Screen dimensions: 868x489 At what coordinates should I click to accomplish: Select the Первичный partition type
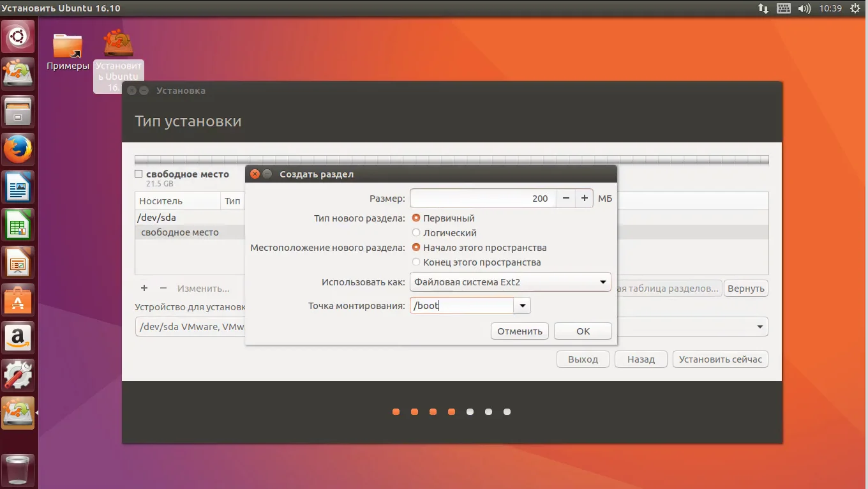[x=416, y=218]
